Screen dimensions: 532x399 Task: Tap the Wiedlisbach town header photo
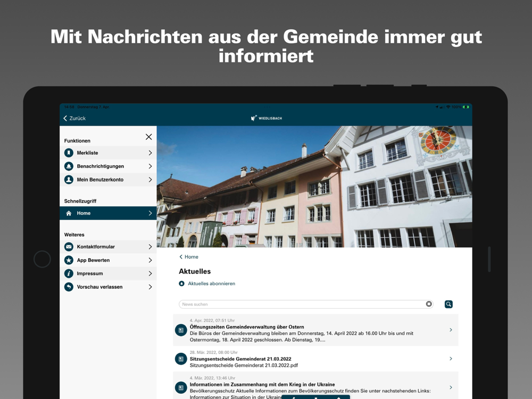tap(314, 187)
